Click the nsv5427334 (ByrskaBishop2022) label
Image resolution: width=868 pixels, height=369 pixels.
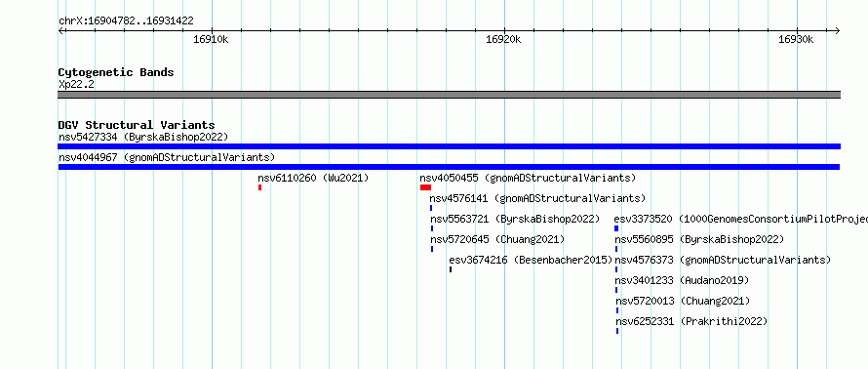[143, 137]
